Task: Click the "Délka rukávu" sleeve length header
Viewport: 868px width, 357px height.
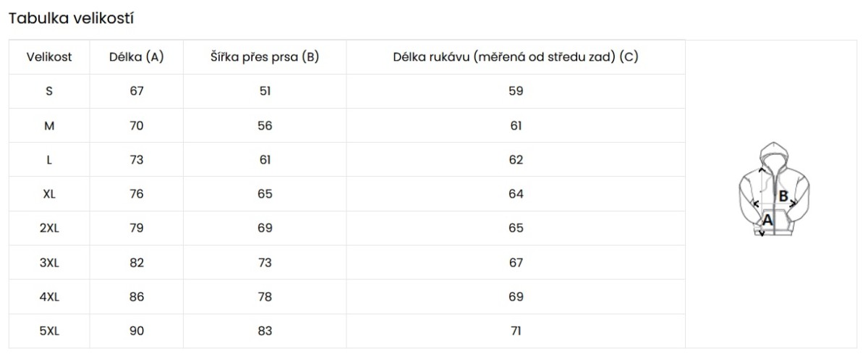Action: point(515,57)
